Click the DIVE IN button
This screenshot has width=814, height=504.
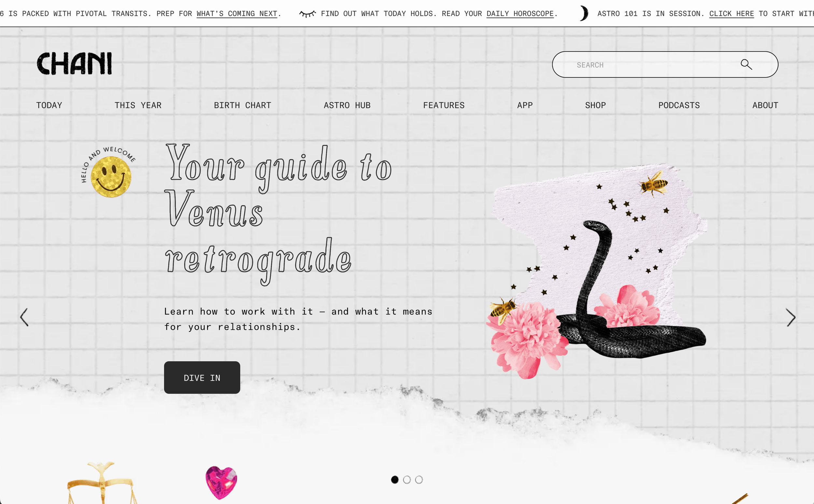[x=202, y=377]
